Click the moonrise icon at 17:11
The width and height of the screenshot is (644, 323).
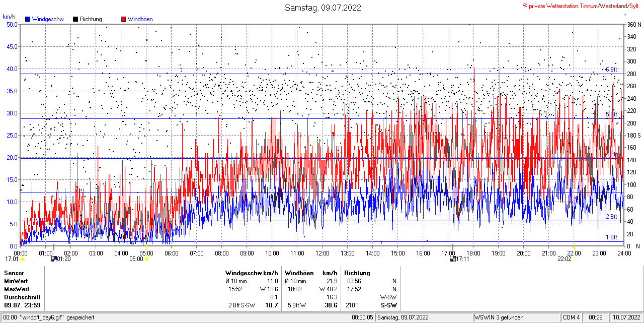[453, 259]
